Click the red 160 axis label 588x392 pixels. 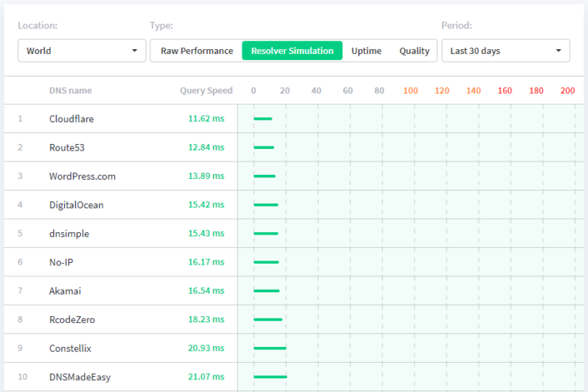505,90
